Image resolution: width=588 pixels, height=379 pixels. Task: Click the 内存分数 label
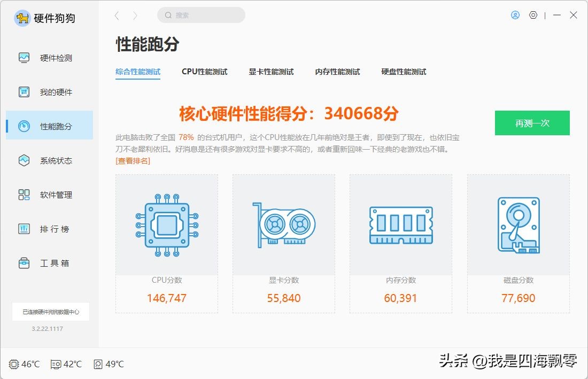click(401, 280)
